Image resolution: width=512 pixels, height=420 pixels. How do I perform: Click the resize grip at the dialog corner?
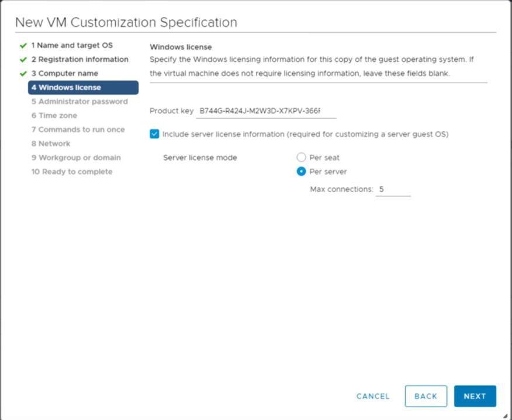(505, 416)
